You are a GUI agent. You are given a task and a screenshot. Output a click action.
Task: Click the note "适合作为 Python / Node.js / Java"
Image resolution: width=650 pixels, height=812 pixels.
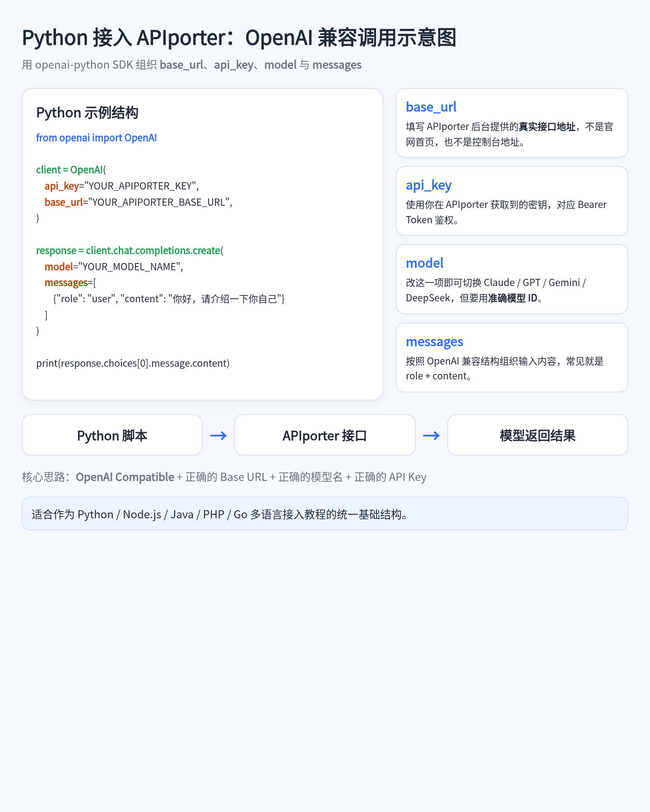click(325, 514)
